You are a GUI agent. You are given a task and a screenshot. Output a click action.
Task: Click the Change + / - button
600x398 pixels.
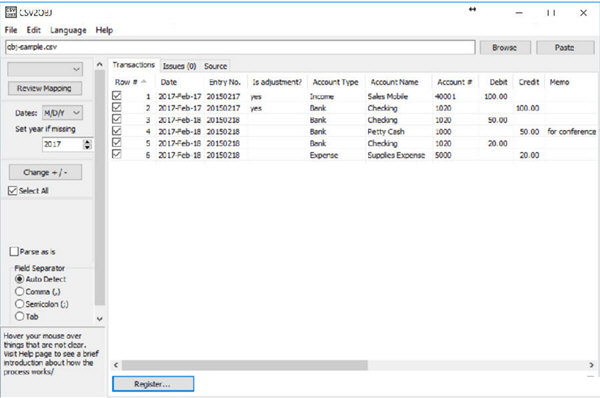45,173
